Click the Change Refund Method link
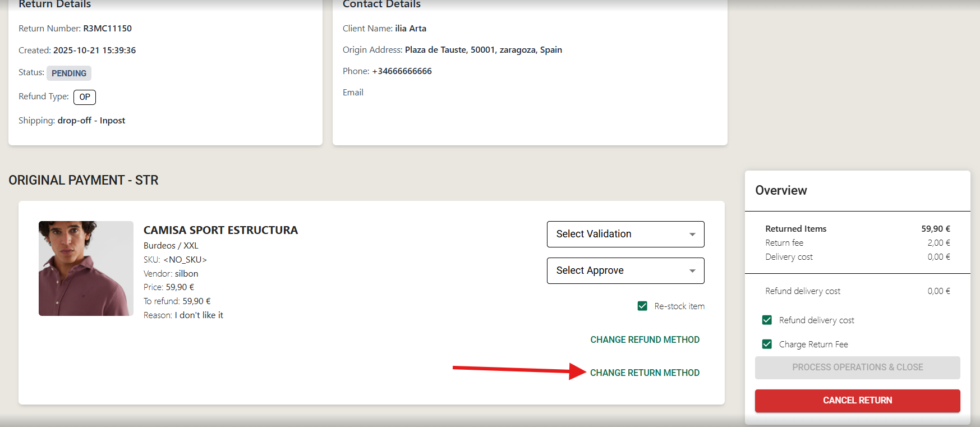The width and height of the screenshot is (980, 427). pos(645,339)
